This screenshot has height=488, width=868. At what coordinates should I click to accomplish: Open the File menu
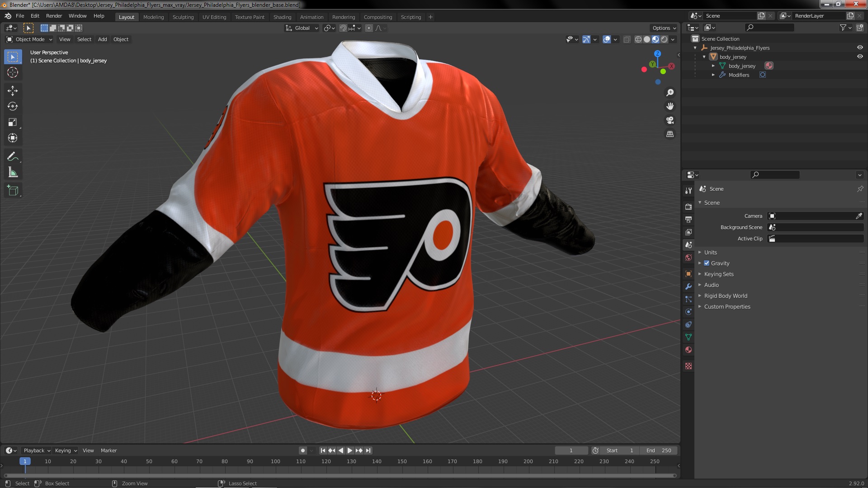click(20, 16)
